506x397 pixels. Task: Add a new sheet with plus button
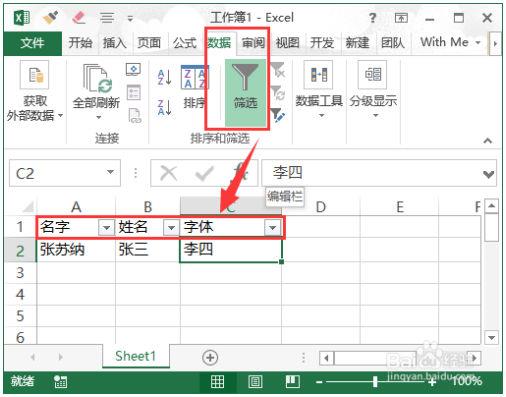point(210,357)
